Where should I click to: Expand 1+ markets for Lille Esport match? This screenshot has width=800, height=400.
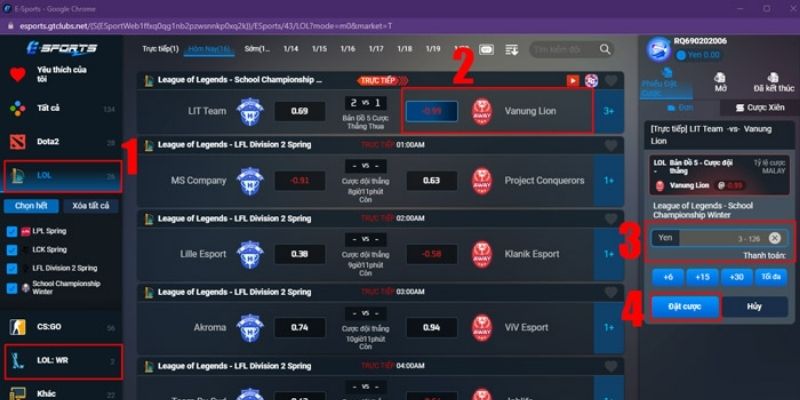tap(609, 254)
